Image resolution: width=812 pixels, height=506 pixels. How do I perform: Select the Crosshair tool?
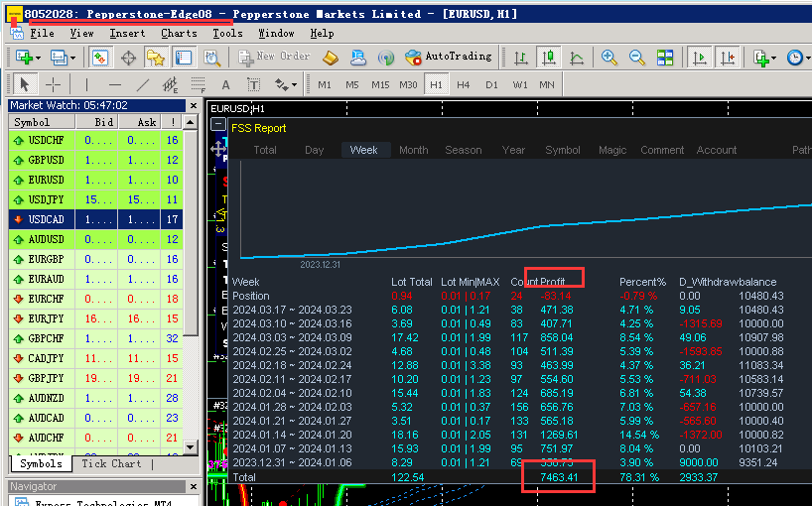(53, 84)
